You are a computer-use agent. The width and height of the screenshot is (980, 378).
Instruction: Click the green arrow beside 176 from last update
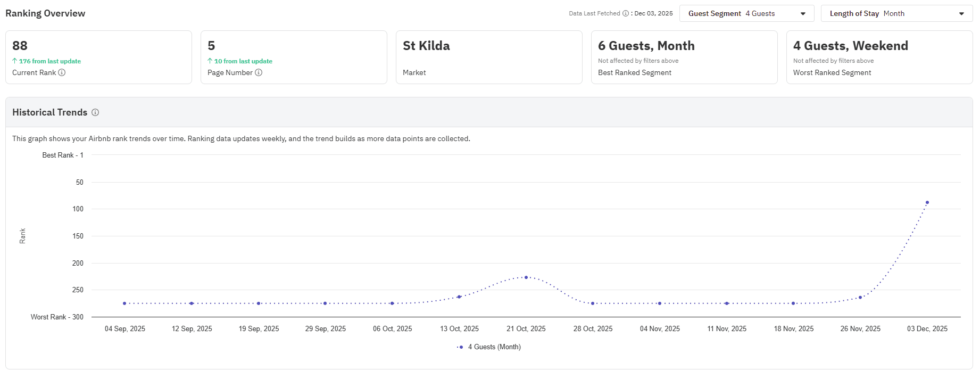pyautogui.click(x=15, y=61)
